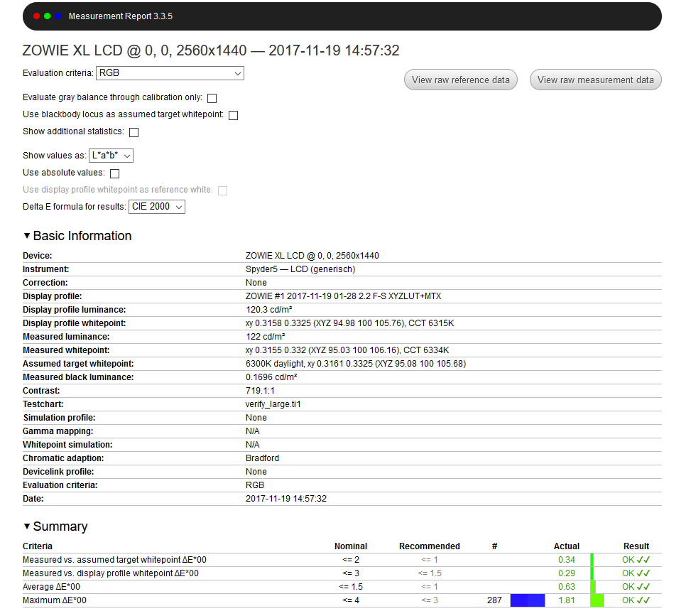This screenshot has width=691, height=616.
Task: Click View raw measurement data button
Action: pyautogui.click(x=595, y=80)
